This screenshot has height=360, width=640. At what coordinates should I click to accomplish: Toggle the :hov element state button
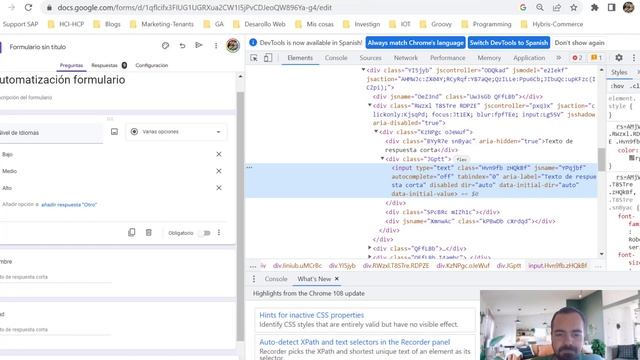pos(617,86)
